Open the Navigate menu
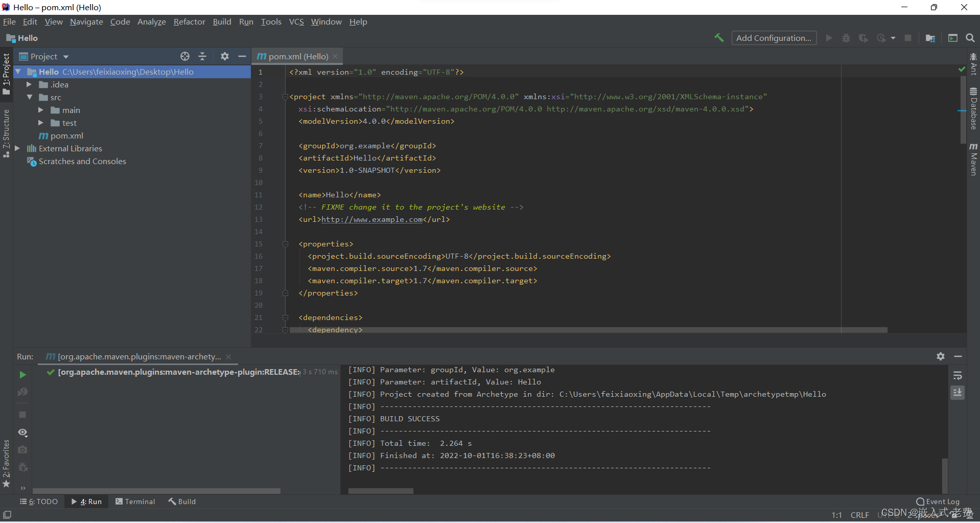 click(x=86, y=21)
